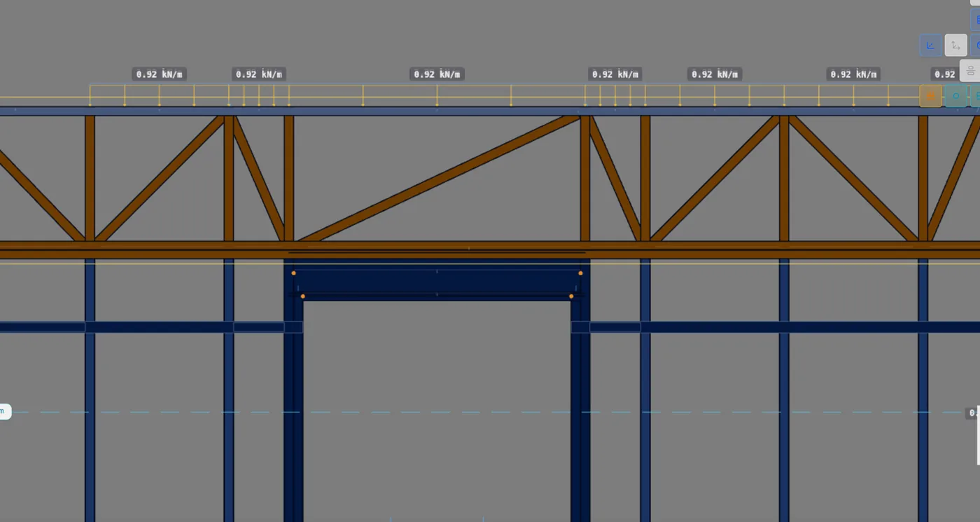Viewport: 980px width, 522px height.
Task: Select the long shallow diagonal brace above the opening
Action: (x=440, y=179)
